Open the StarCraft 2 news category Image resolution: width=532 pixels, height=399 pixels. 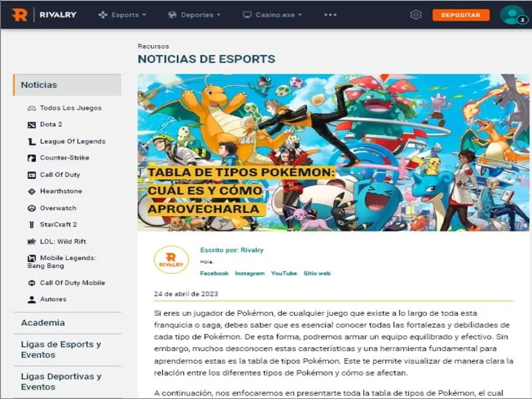59,225
